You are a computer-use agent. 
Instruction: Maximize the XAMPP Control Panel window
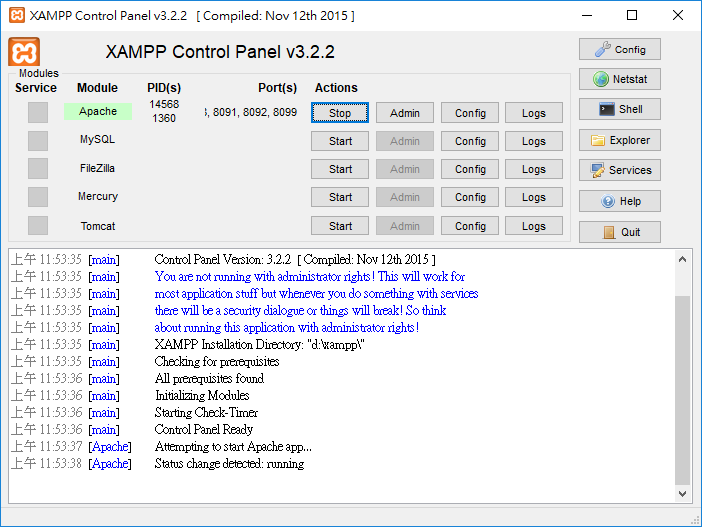(x=632, y=15)
